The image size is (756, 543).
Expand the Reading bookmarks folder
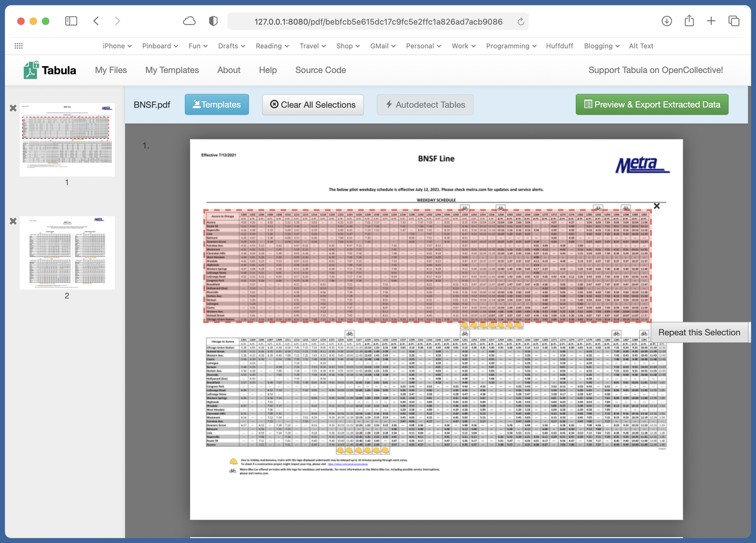tap(272, 46)
